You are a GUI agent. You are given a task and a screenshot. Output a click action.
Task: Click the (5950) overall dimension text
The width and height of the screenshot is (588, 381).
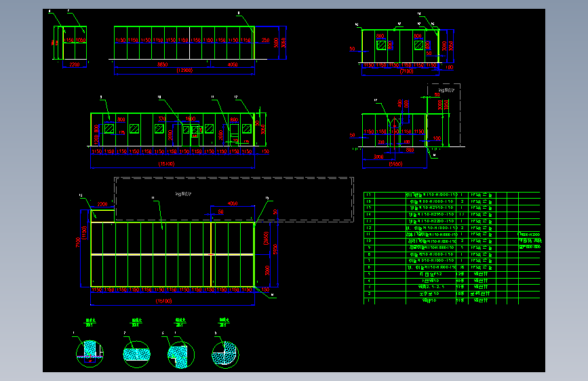coord(395,164)
